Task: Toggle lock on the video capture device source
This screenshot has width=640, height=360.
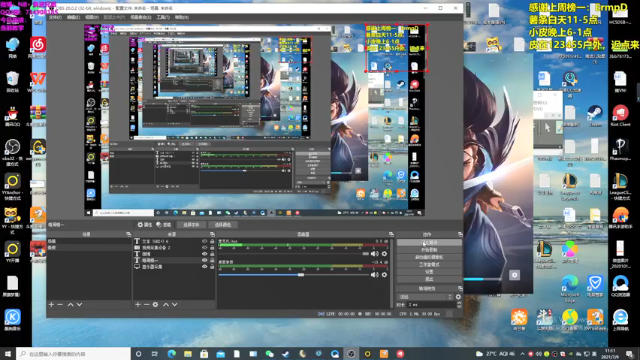Action: [x=212, y=247]
